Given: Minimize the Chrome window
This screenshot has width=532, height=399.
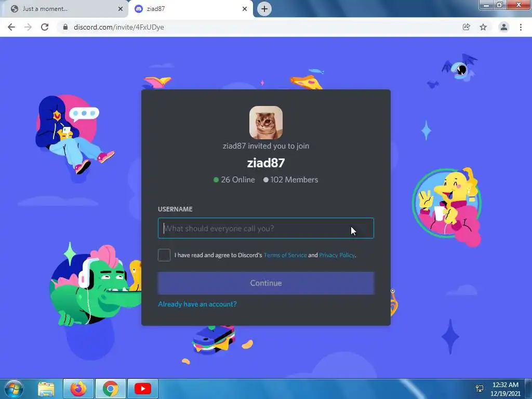Looking at the screenshot, I should point(486,5).
